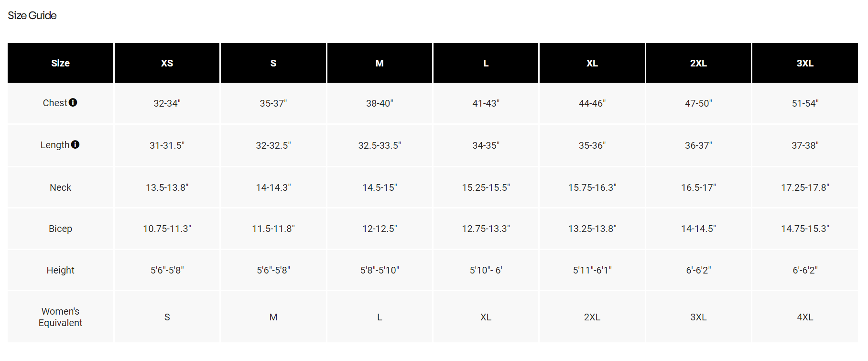Click the 5'8"-5'10" height cell
Image resolution: width=868 pixels, height=361 pixels.
tap(380, 270)
